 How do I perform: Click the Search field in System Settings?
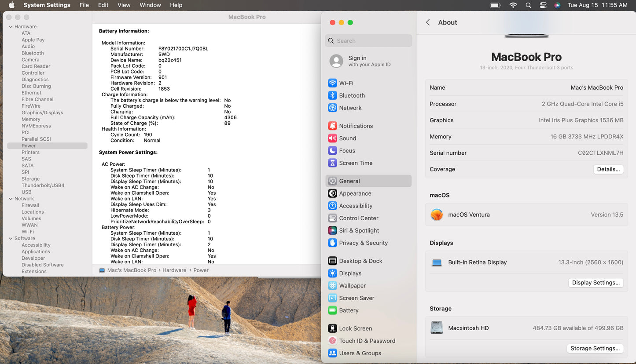pyautogui.click(x=369, y=41)
